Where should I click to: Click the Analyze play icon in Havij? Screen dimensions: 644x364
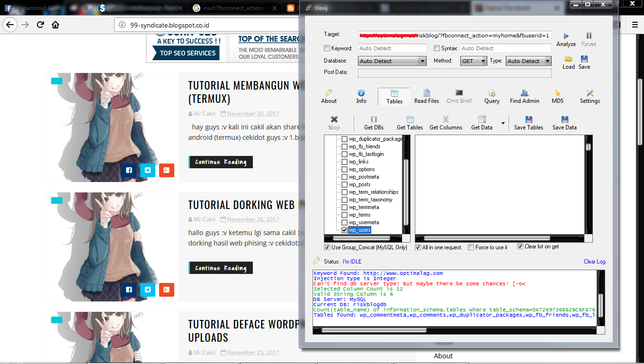pos(566,36)
